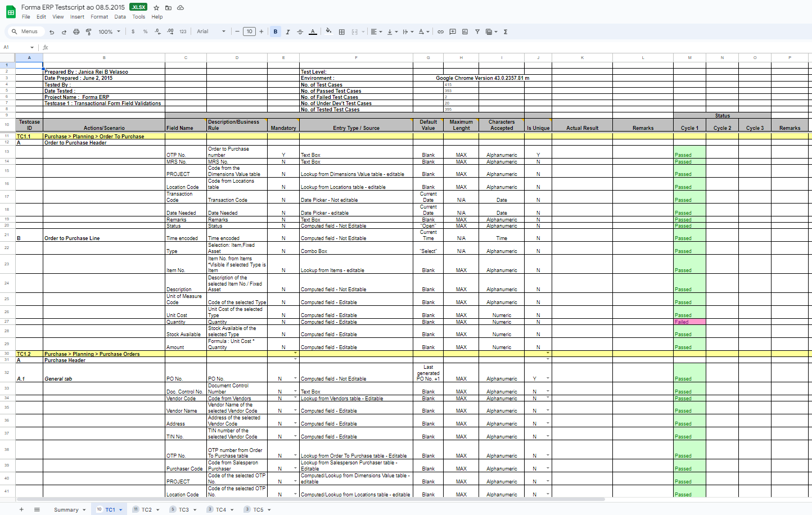Star the Forma ERP Testscript document
This screenshot has width=812, height=515.
(x=156, y=8)
